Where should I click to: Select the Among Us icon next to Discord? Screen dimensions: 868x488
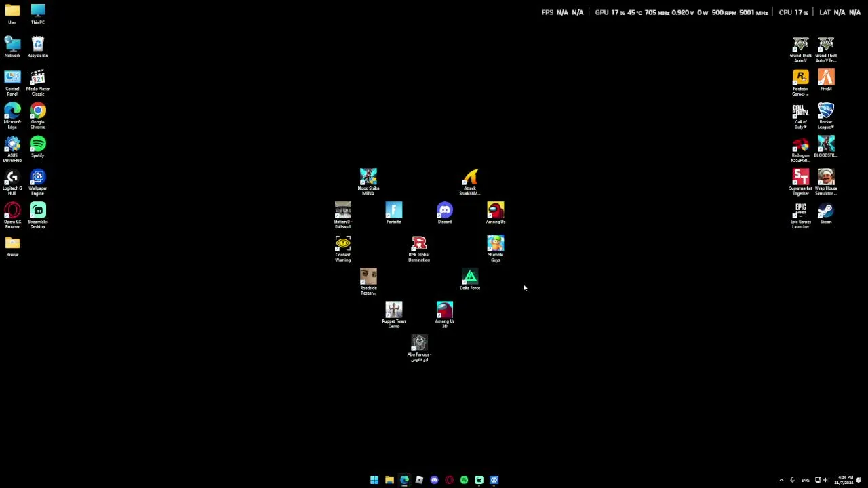[496, 213]
